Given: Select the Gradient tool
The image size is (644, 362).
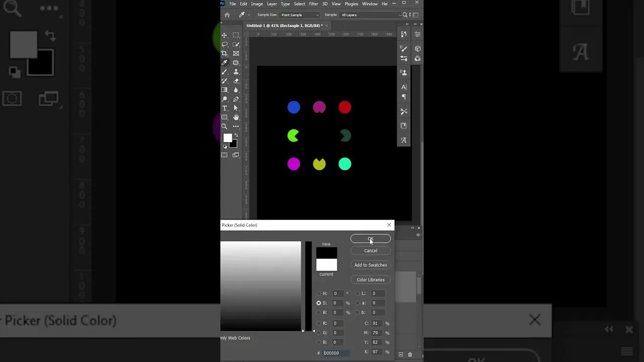Looking at the screenshot, I should click(224, 90).
